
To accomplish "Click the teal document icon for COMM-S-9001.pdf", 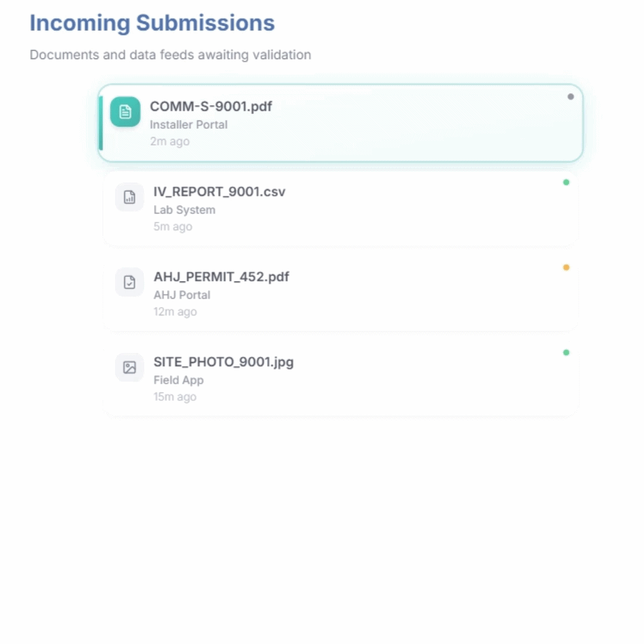I will 125,112.
